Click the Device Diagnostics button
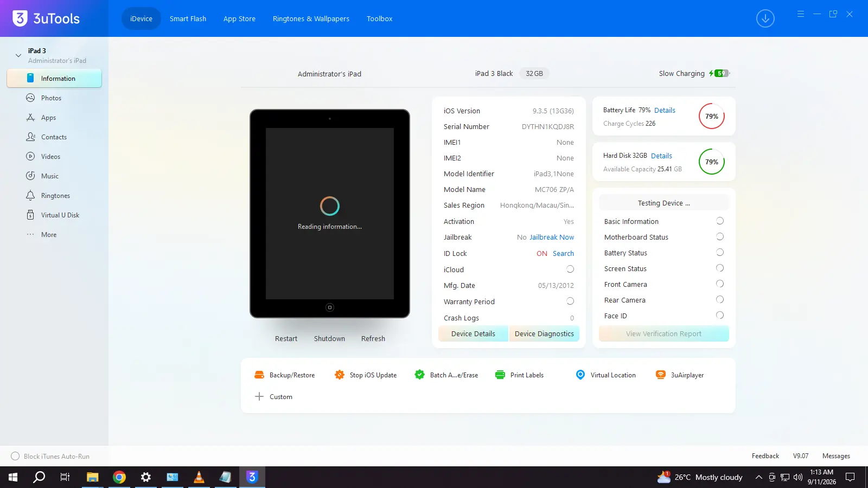Screen dimensions: 868x488 [x=544, y=333]
